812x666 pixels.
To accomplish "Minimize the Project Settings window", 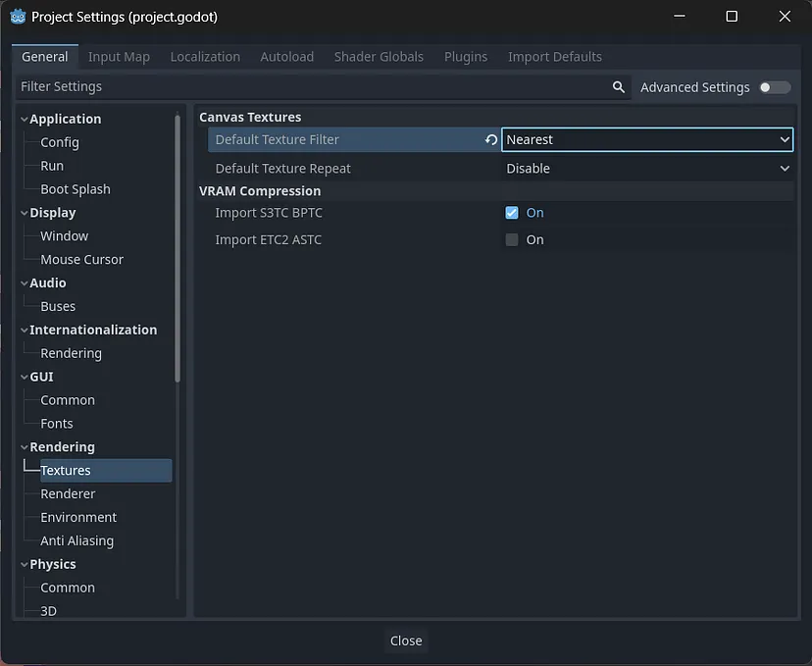I will (680, 17).
